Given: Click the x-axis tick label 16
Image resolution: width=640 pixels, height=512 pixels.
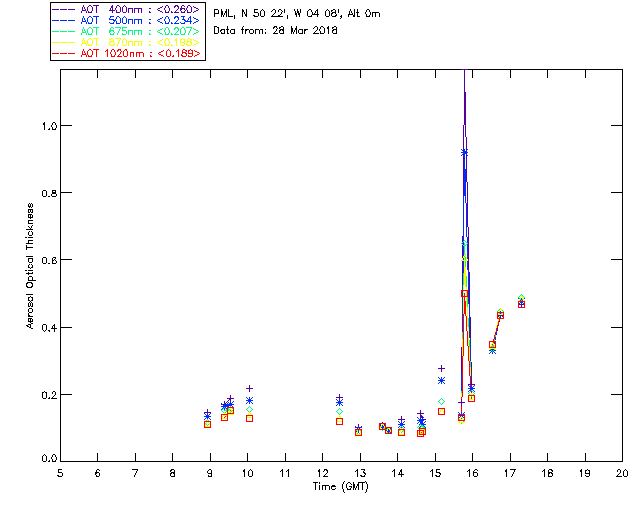Looking at the screenshot, I should pyautogui.click(x=473, y=473).
